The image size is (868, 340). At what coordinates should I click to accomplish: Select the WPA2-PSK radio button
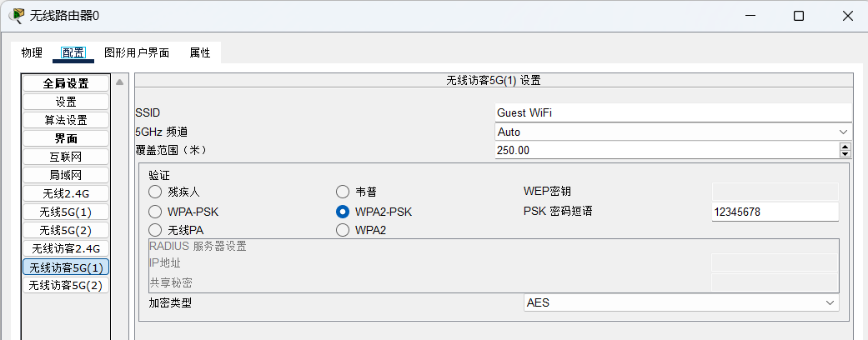tap(343, 212)
